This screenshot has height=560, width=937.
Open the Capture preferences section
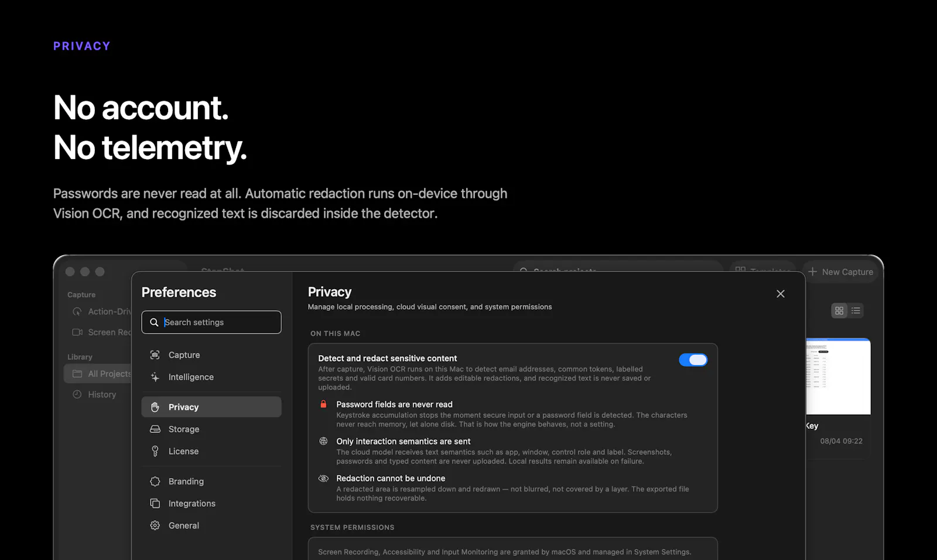click(x=211, y=355)
